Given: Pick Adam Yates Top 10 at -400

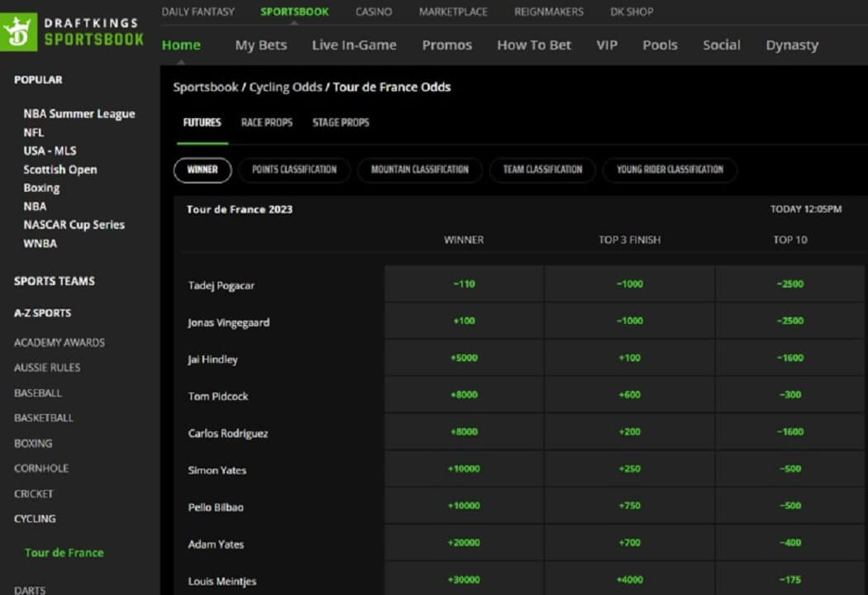Looking at the screenshot, I should pyautogui.click(x=790, y=542).
